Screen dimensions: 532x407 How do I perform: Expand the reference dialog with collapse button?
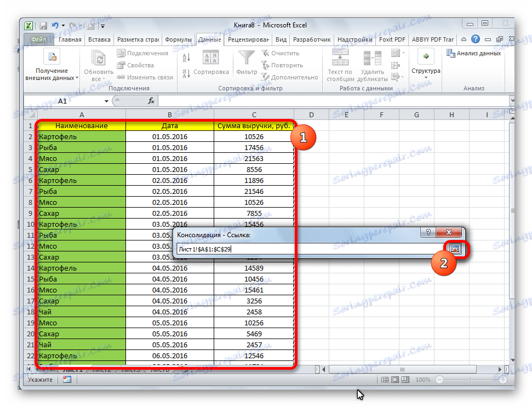pyautogui.click(x=455, y=249)
